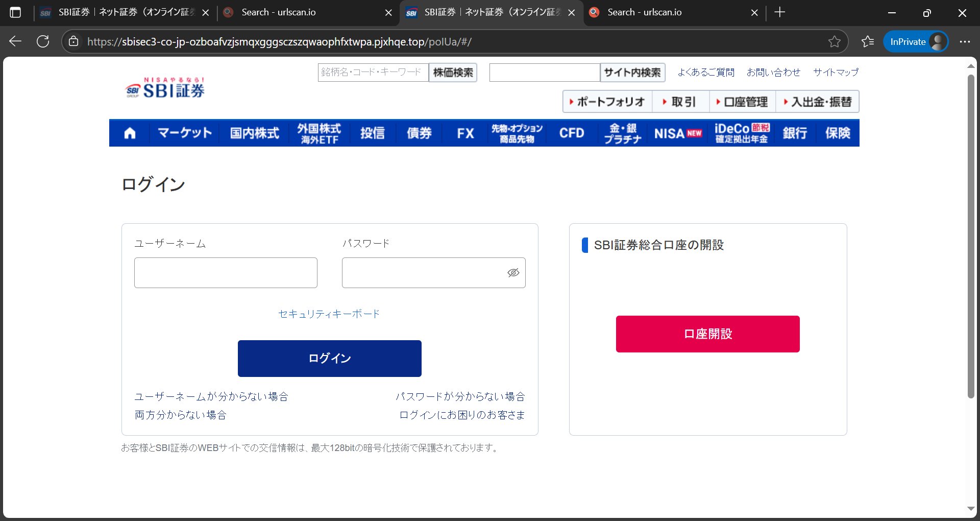Screen dimensions: 980x521
Task: Click the 株価検索 button
Action: point(453,73)
